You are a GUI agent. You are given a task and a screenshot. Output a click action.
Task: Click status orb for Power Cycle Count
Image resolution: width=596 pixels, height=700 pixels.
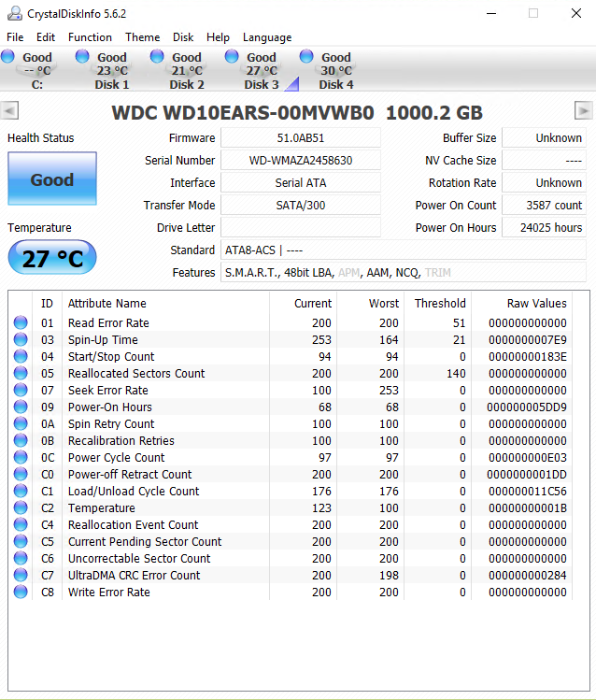tap(21, 457)
